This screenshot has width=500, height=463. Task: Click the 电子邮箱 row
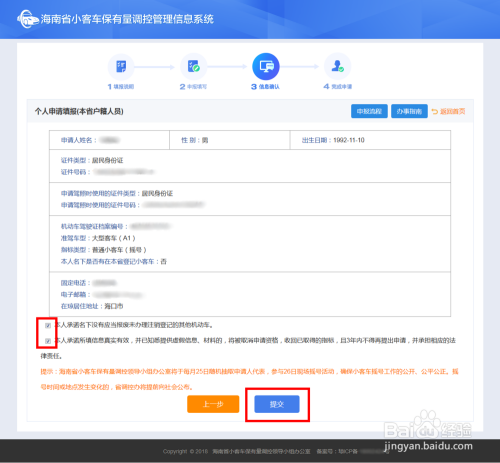click(x=102, y=295)
